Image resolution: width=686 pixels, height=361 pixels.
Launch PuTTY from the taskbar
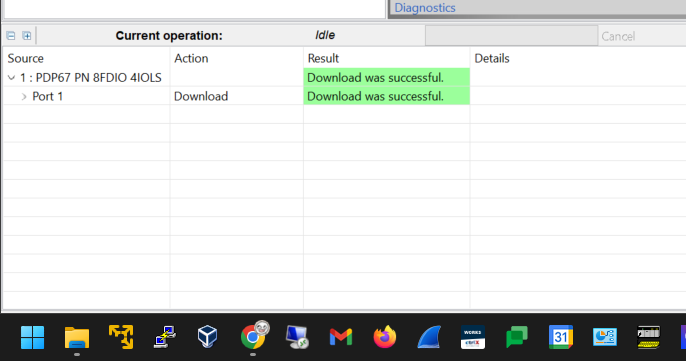tap(165, 337)
